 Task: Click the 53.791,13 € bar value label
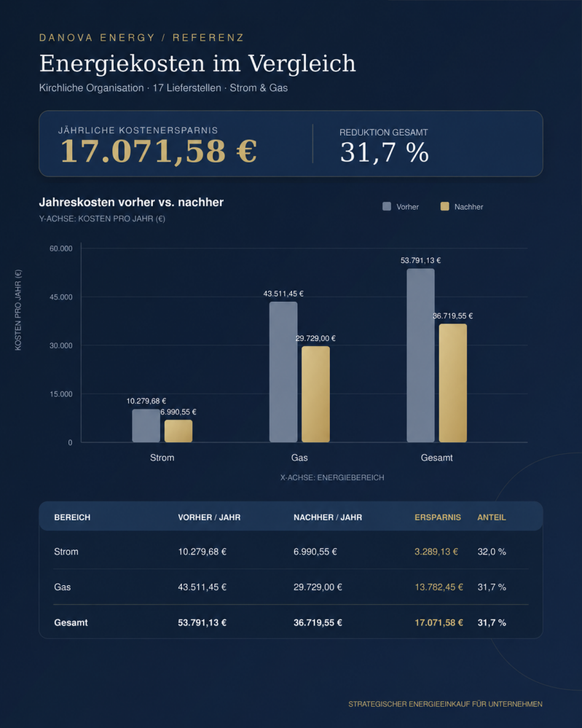(421, 260)
